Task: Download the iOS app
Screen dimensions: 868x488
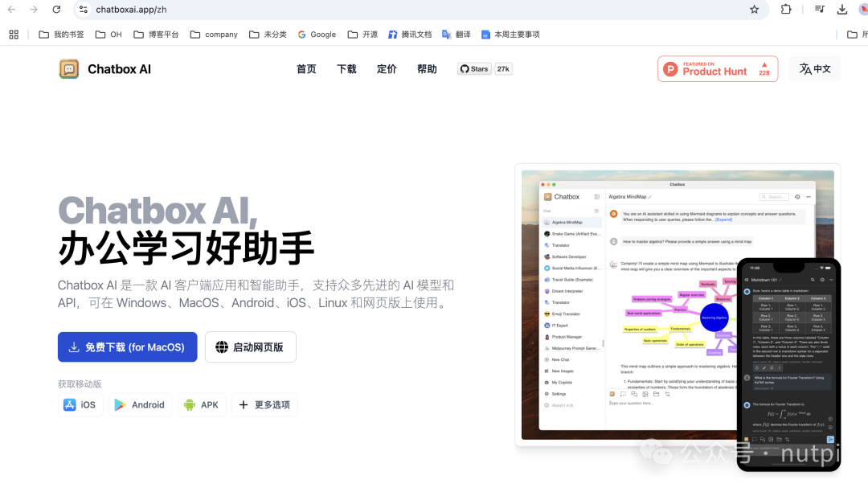Action: click(x=80, y=404)
